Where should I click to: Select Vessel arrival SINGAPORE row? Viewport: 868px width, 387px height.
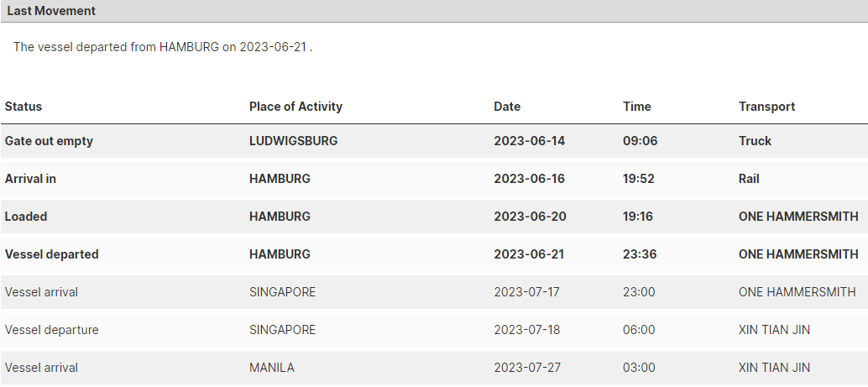(x=434, y=292)
